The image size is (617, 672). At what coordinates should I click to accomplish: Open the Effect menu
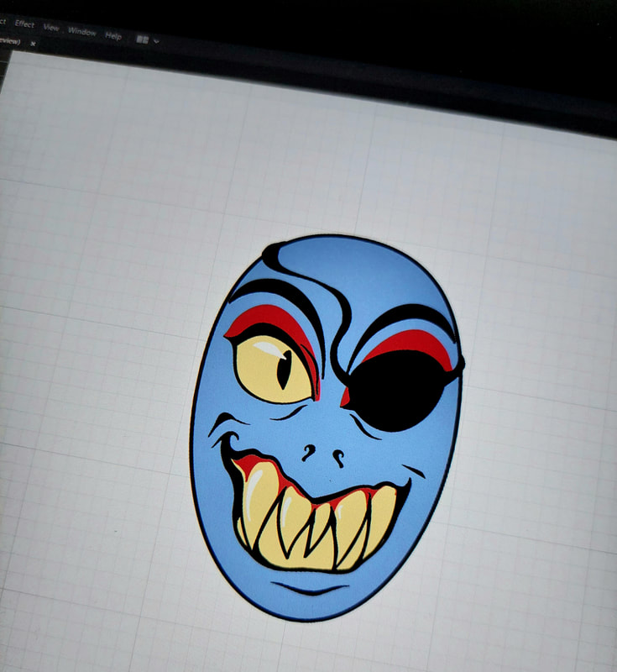tap(24, 24)
